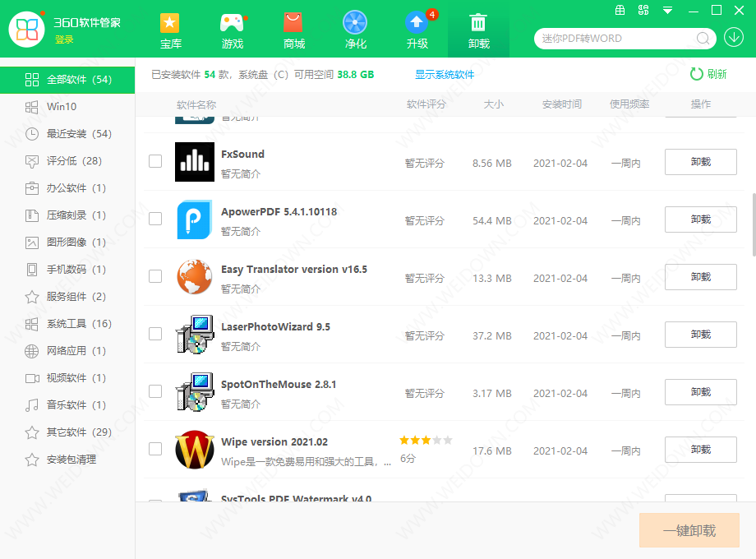The width and height of the screenshot is (756, 559).
Task: Select 手机数码 (1) category
Action: (x=67, y=269)
